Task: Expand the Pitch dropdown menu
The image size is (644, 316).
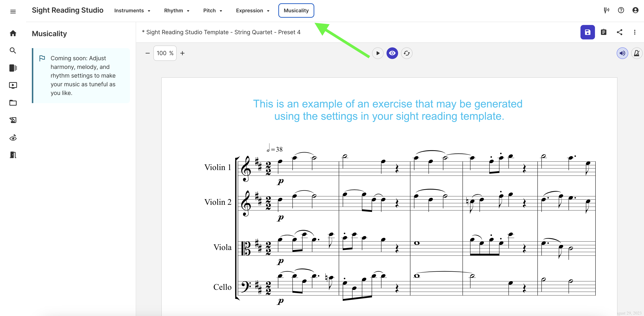Action: point(213,11)
